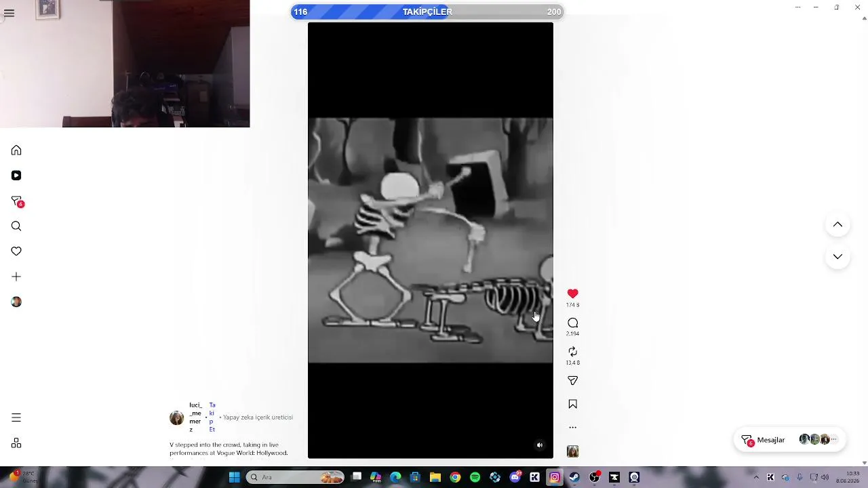Open the Windows Start menu

[234, 477]
